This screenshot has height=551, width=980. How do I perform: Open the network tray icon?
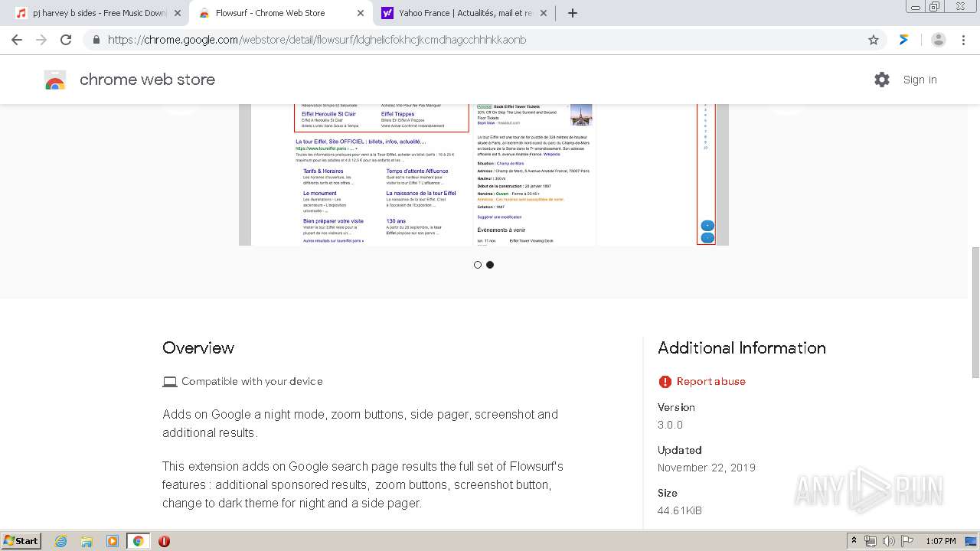[x=871, y=541]
